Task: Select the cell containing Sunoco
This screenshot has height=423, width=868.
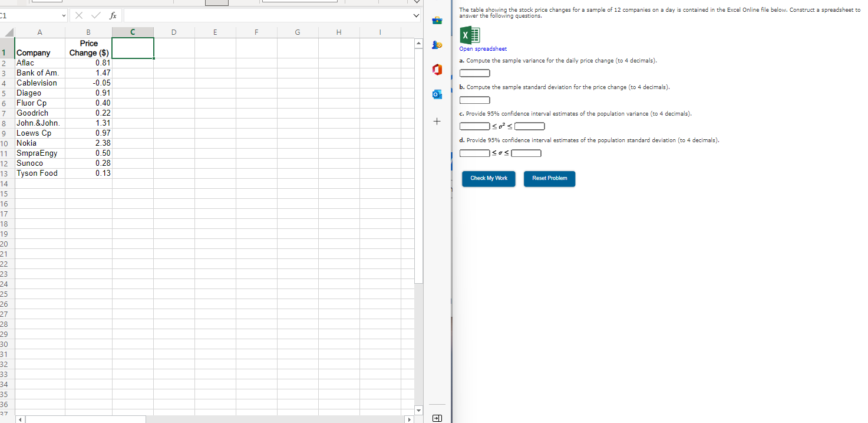Action: coord(39,163)
